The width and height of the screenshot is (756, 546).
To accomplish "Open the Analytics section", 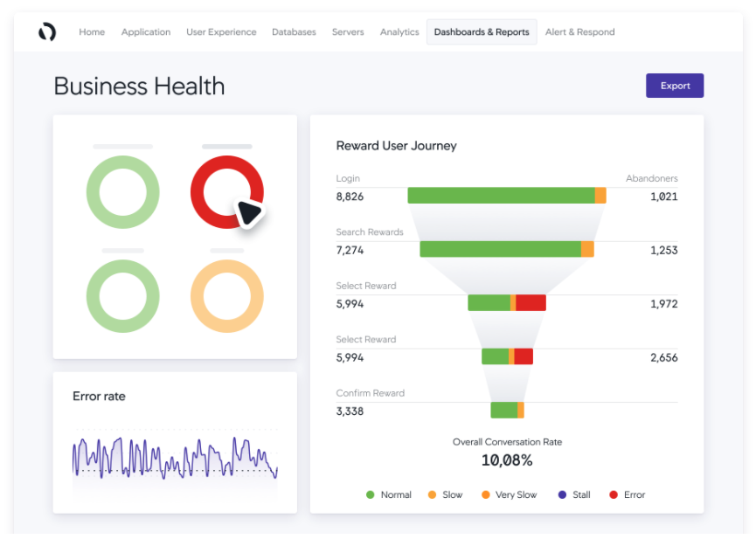I will click(399, 31).
